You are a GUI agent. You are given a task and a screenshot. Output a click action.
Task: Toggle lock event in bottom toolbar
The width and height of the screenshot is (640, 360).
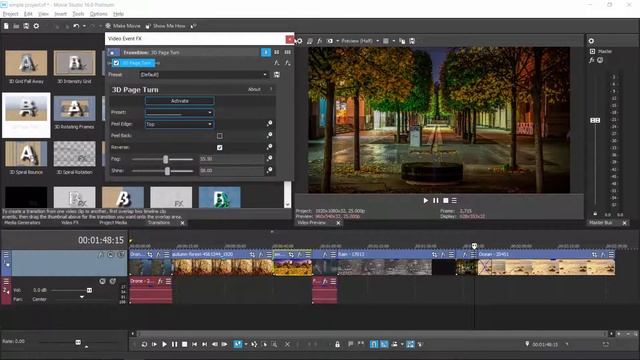click(x=338, y=344)
